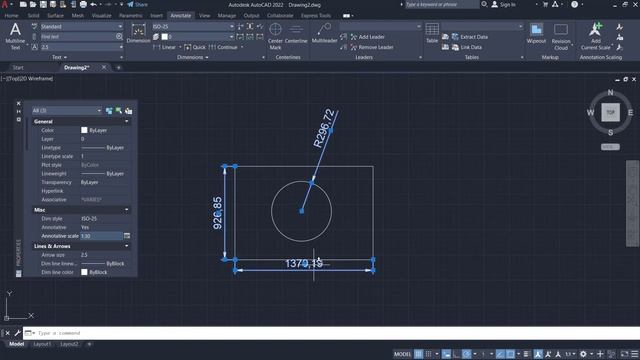Click the Color ByLayer white swatch
Screen dimensions: 640x360
(x=84, y=130)
